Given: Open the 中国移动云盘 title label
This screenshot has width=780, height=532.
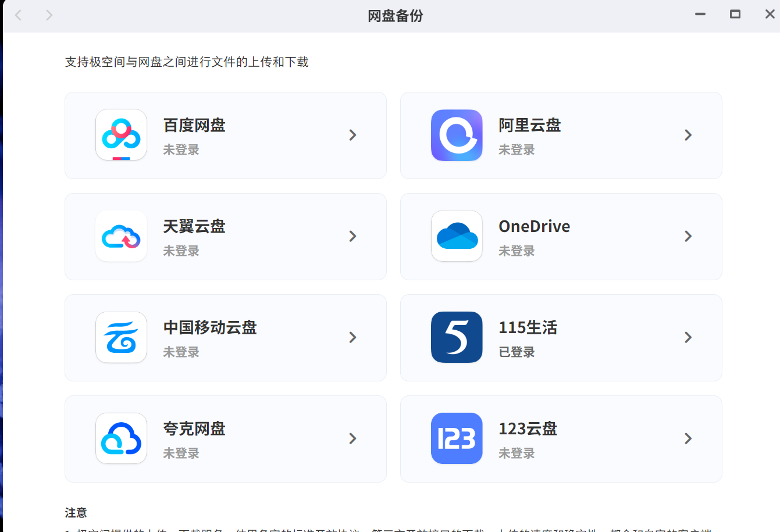Looking at the screenshot, I should pos(210,327).
